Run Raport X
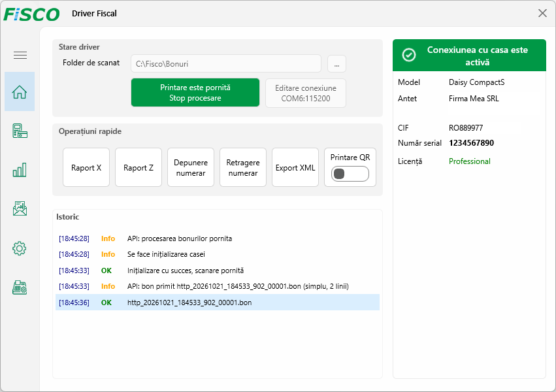 pos(86,167)
